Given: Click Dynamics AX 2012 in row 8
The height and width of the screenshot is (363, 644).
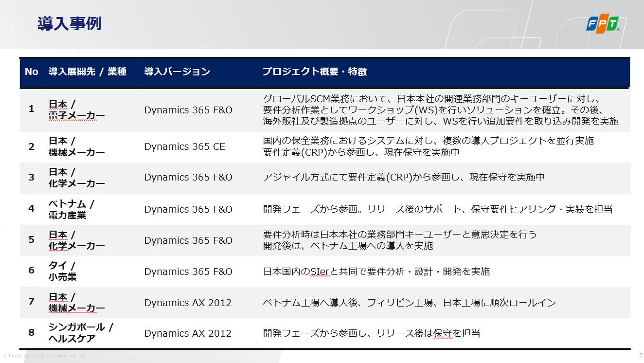Looking at the screenshot, I should click(188, 333).
